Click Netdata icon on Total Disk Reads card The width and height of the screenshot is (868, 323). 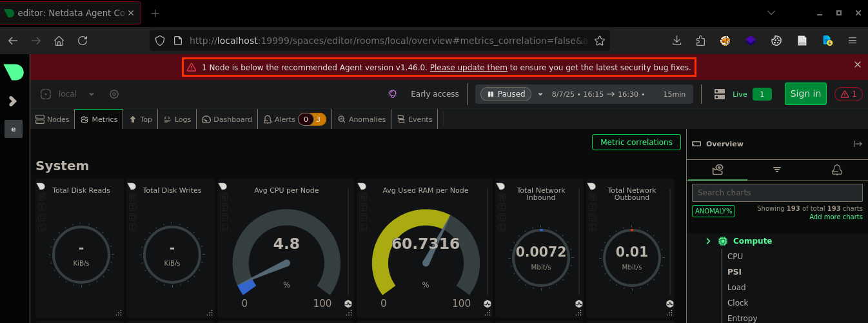(x=41, y=186)
